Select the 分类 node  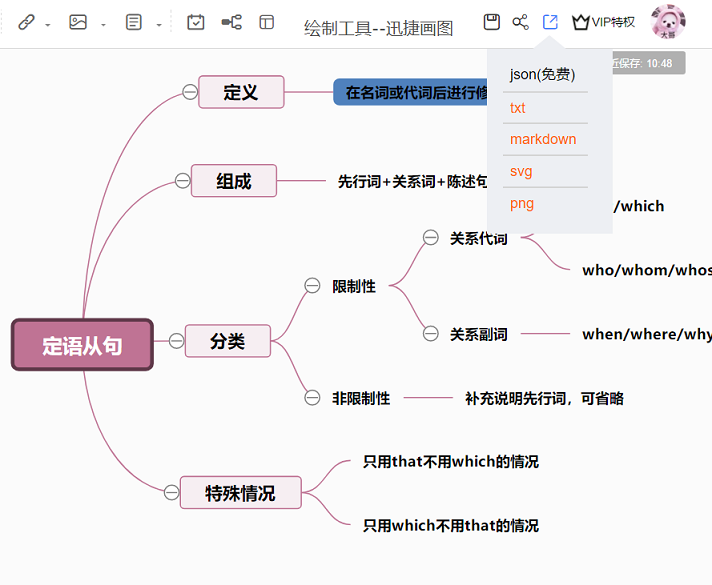pos(228,341)
